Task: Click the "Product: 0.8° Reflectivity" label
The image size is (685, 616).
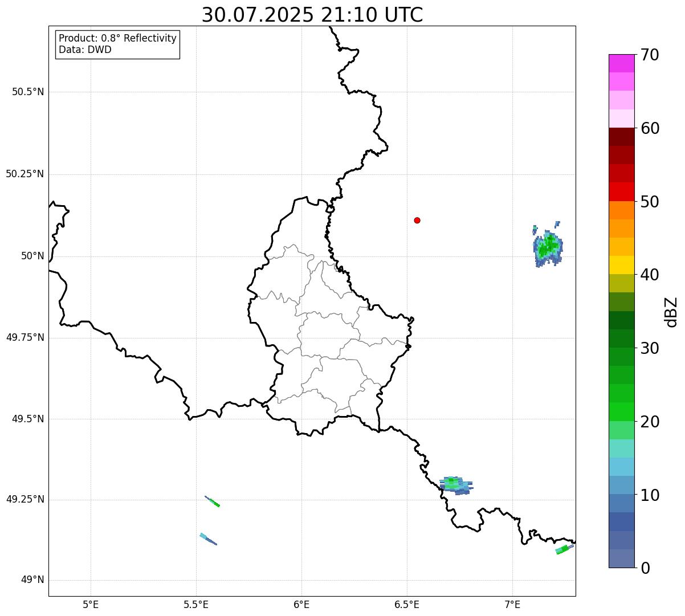Action: click(x=118, y=38)
